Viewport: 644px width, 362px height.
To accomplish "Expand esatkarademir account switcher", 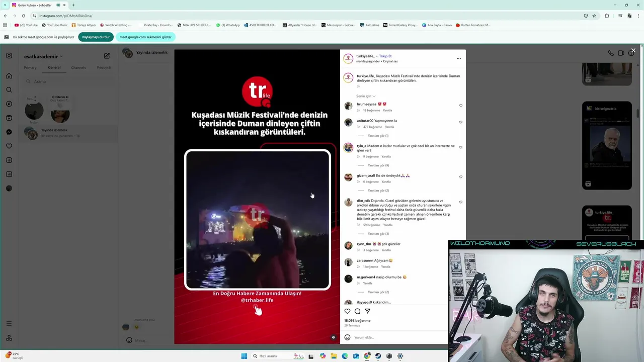I will pos(44,56).
